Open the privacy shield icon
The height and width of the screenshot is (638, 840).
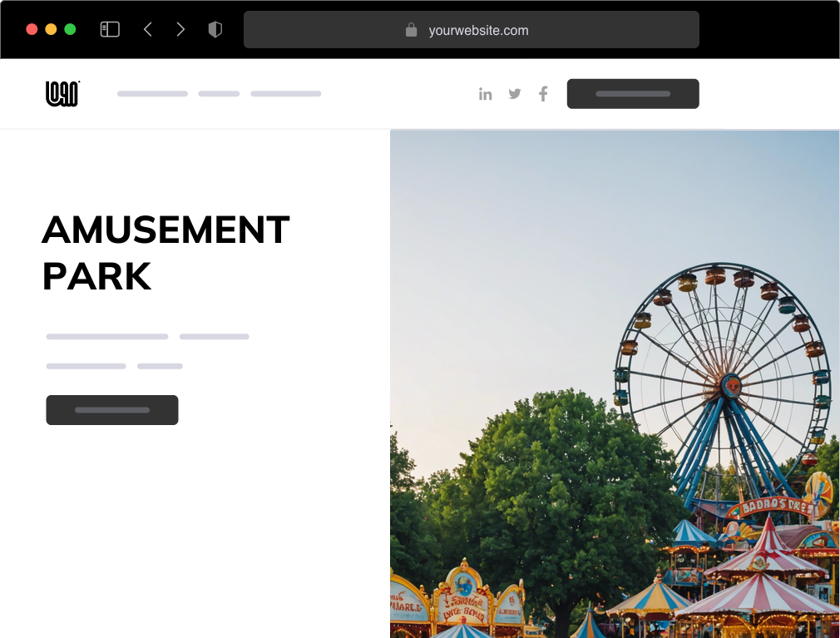(215, 30)
